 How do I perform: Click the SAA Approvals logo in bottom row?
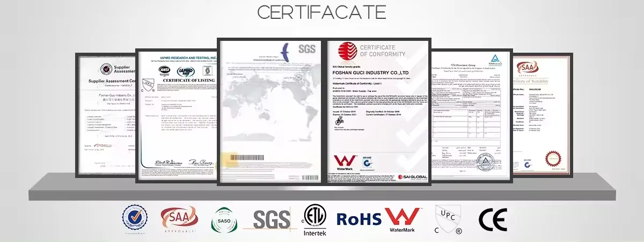pyautogui.click(x=179, y=219)
